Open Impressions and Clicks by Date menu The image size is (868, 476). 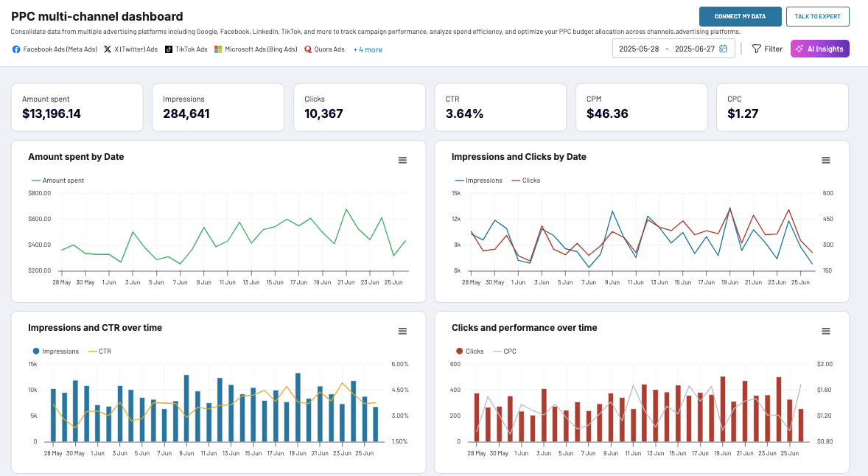tap(826, 161)
